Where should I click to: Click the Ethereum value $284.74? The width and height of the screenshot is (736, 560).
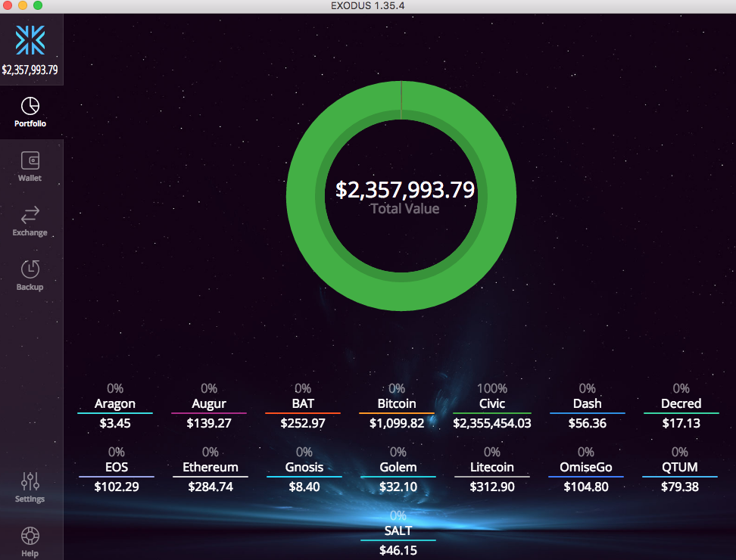[x=211, y=487]
